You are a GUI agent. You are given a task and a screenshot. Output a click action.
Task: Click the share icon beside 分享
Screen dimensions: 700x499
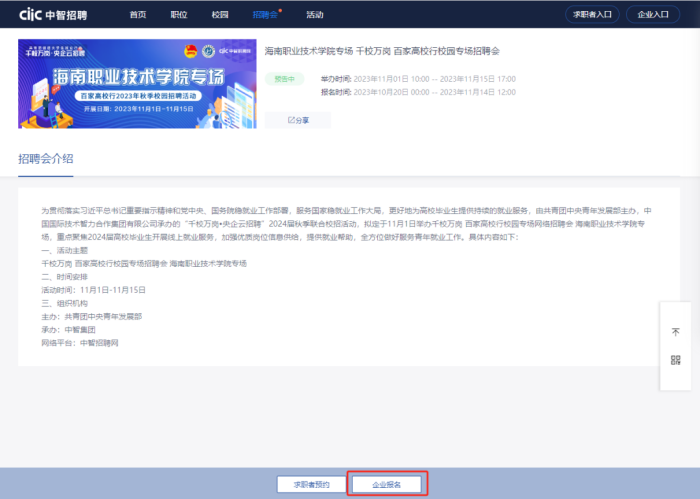tap(291, 120)
